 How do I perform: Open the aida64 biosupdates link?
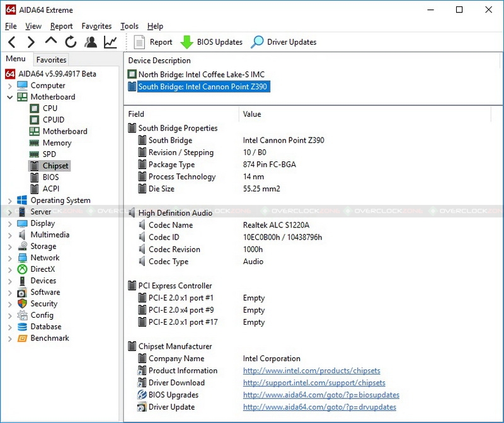(x=321, y=395)
